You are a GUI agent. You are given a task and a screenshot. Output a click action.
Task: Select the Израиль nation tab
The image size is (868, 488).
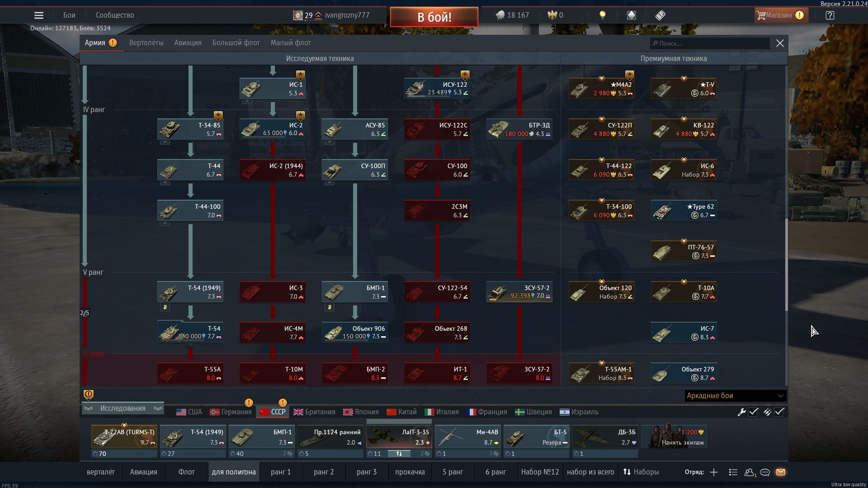coord(579,412)
